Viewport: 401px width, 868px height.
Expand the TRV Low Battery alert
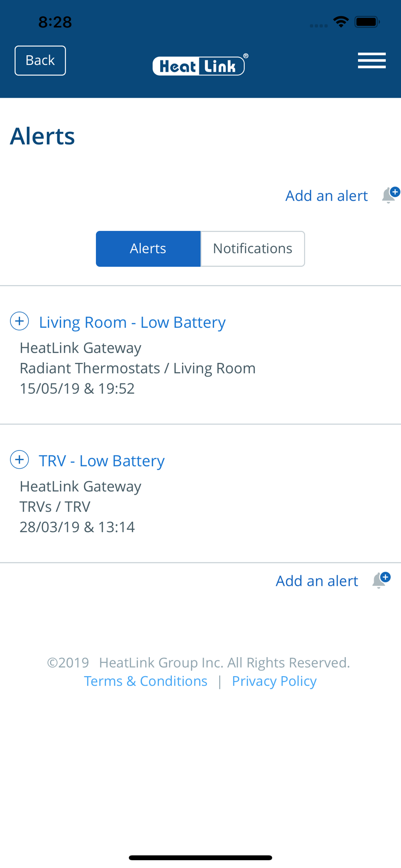coord(20,460)
